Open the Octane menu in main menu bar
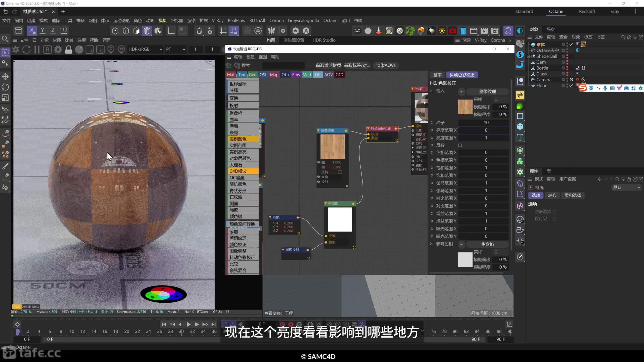Viewport: 644px width, 362px height. 330,21
